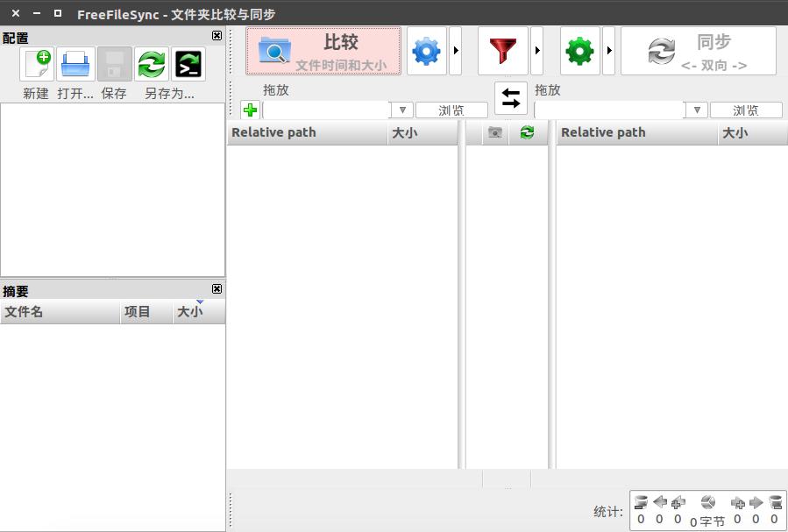Click the delete-left statistics icon
This screenshot has width=788, height=532.
(641, 502)
